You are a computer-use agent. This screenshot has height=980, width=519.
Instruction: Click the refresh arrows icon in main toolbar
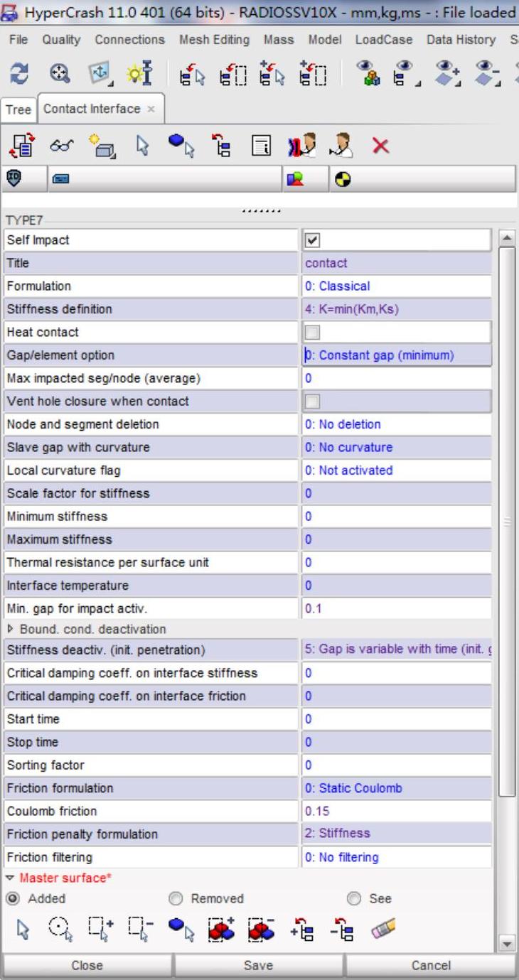(x=18, y=72)
